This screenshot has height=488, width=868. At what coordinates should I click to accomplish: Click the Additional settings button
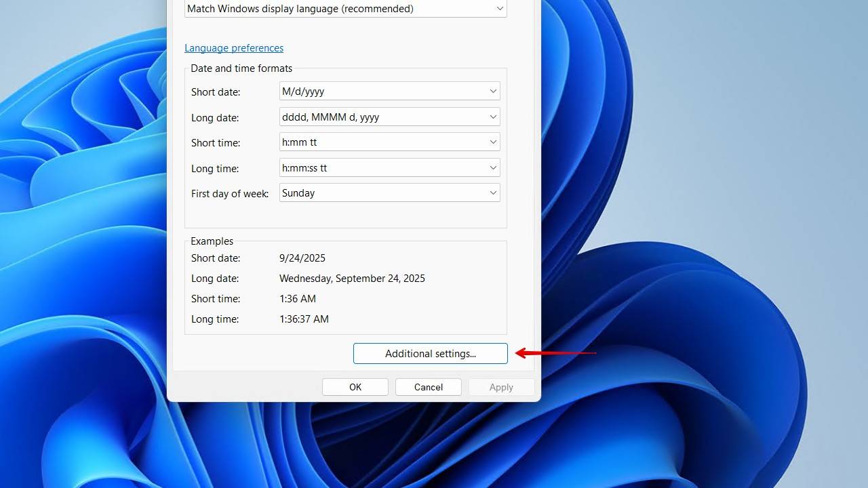[430, 353]
